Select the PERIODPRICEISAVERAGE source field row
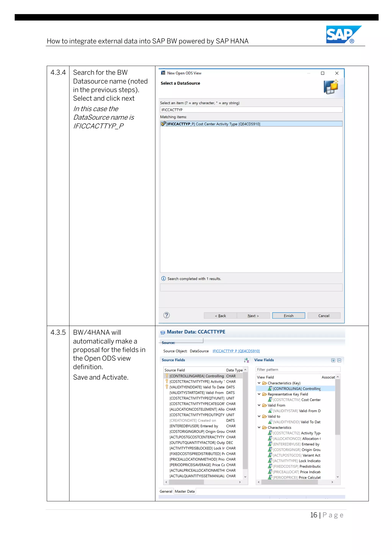 point(203,465)
